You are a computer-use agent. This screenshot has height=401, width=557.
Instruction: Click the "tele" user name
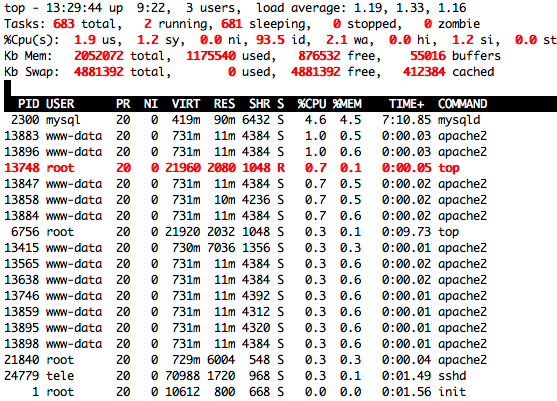tap(60, 375)
